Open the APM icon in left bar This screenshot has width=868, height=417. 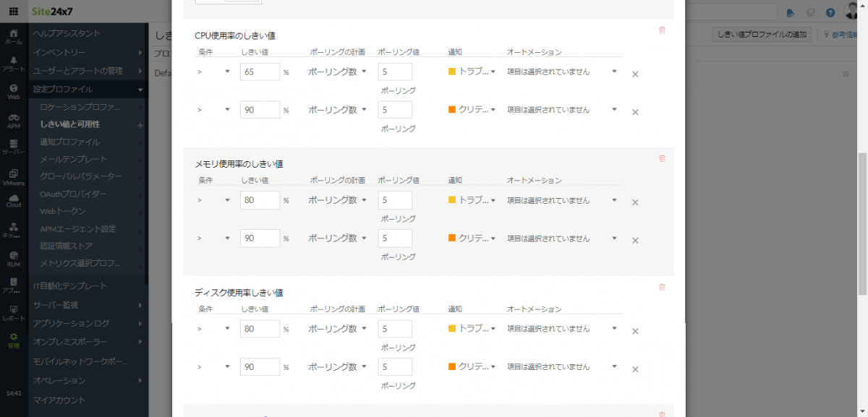click(14, 120)
